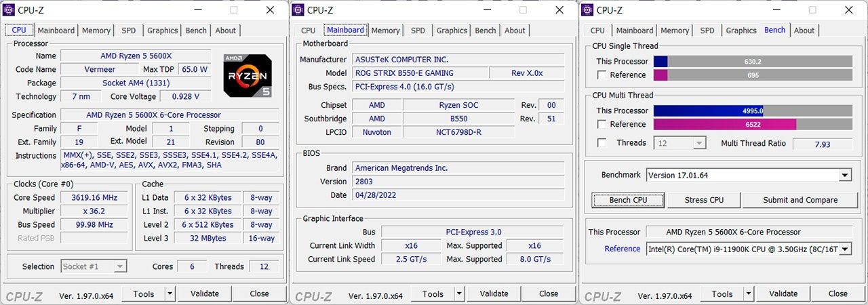Open the SPD tab in middle window
868x305 pixels.
pos(418,30)
